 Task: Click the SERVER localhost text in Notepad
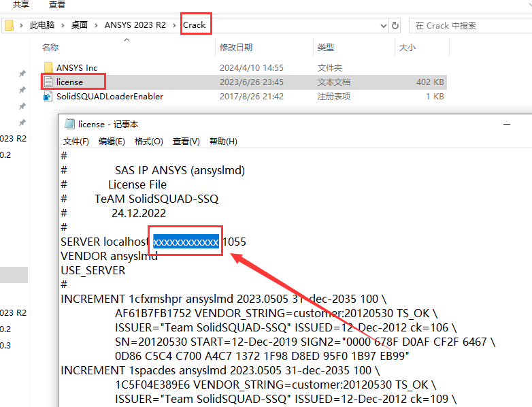point(104,242)
